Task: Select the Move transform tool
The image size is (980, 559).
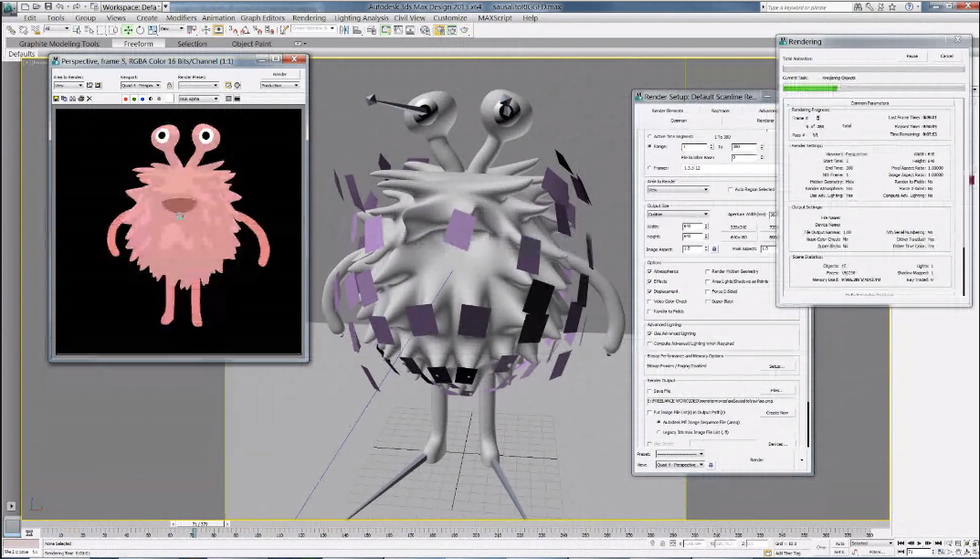Action: tap(128, 30)
